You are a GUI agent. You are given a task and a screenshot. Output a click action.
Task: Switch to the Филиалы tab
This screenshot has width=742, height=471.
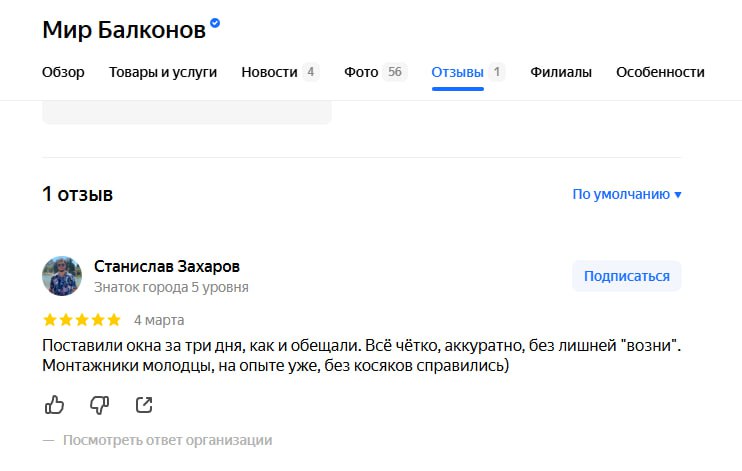coord(561,72)
